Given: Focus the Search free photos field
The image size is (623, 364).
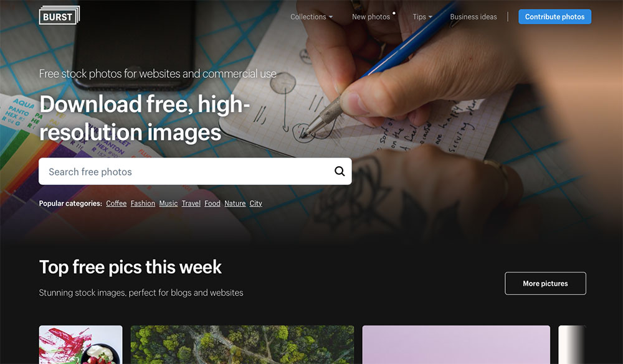Looking at the screenshot, I should click(195, 172).
